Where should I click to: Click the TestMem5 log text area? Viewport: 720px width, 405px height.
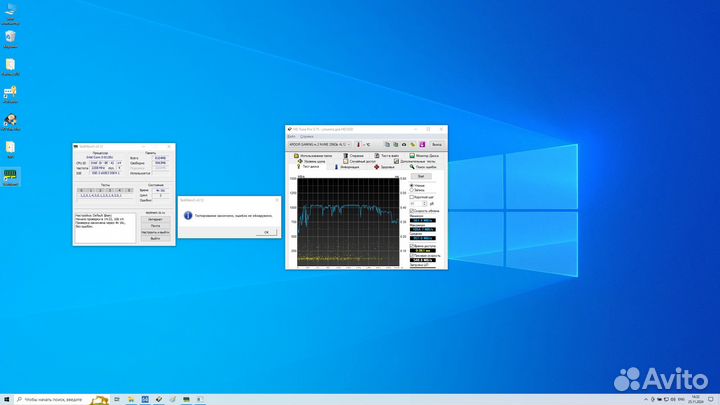pos(105,228)
